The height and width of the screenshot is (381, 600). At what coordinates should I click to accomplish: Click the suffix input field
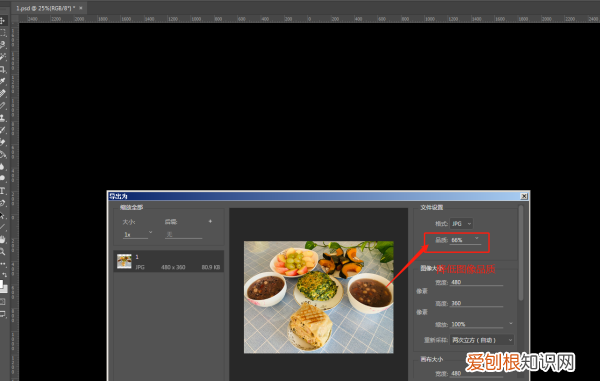click(183, 234)
